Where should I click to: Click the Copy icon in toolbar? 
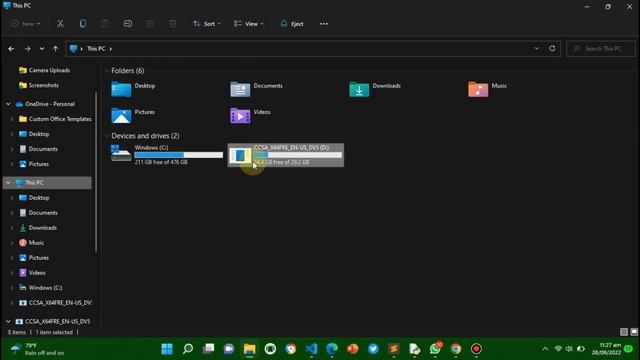pos(83,24)
